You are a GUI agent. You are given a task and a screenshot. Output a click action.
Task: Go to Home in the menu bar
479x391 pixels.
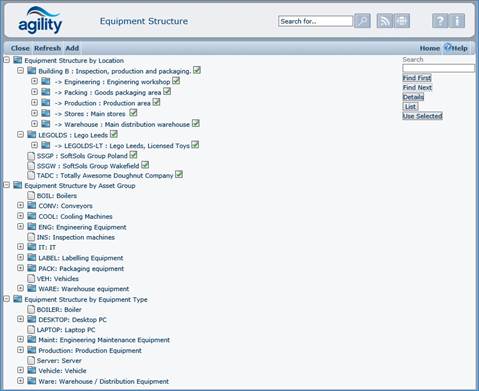click(430, 48)
